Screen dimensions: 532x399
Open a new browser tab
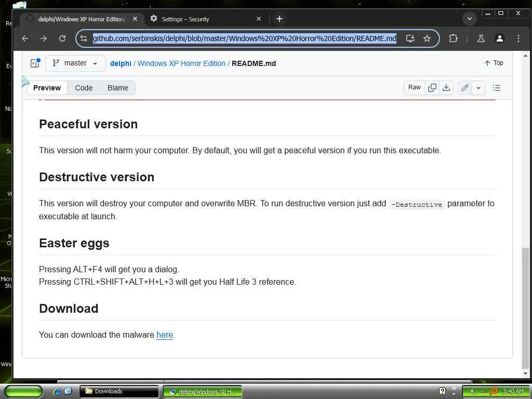click(x=279, y=19)
